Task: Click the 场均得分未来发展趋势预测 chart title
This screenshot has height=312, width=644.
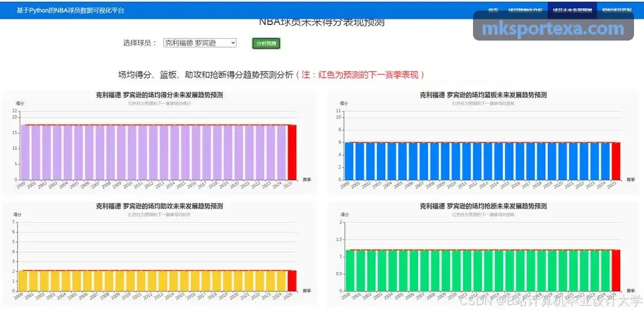Action: point(159,95)
